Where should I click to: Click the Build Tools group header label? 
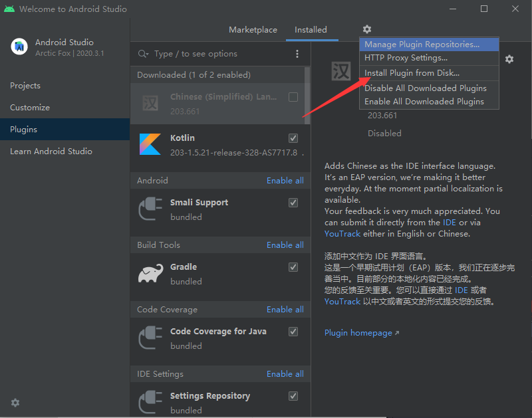coord(158,245)
